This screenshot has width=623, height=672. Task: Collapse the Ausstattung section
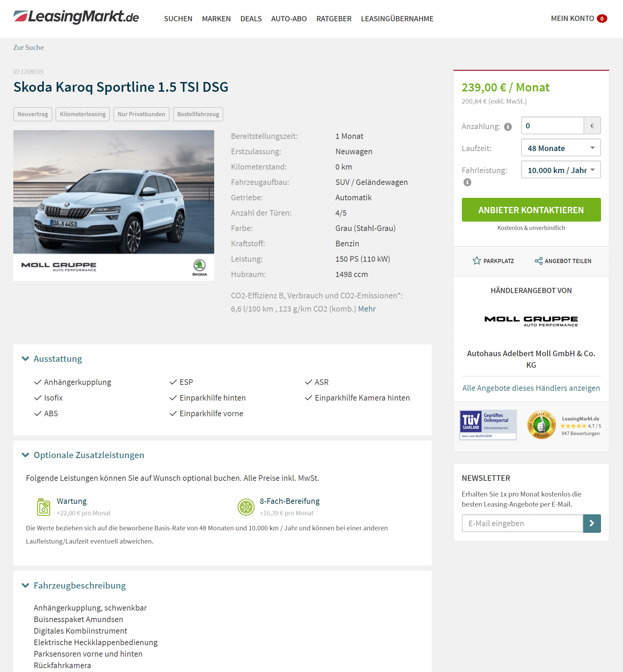click(x=25, y=359)
